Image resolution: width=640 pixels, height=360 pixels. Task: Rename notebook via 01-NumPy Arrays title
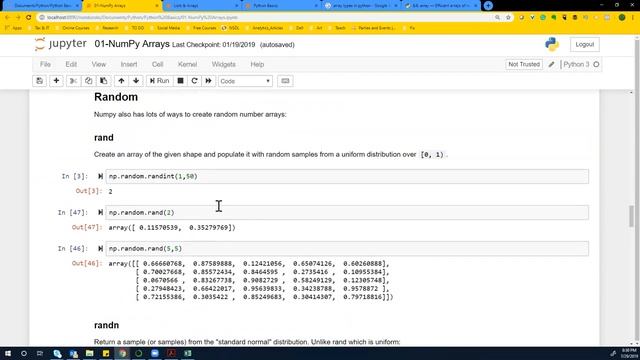point(132,44)
